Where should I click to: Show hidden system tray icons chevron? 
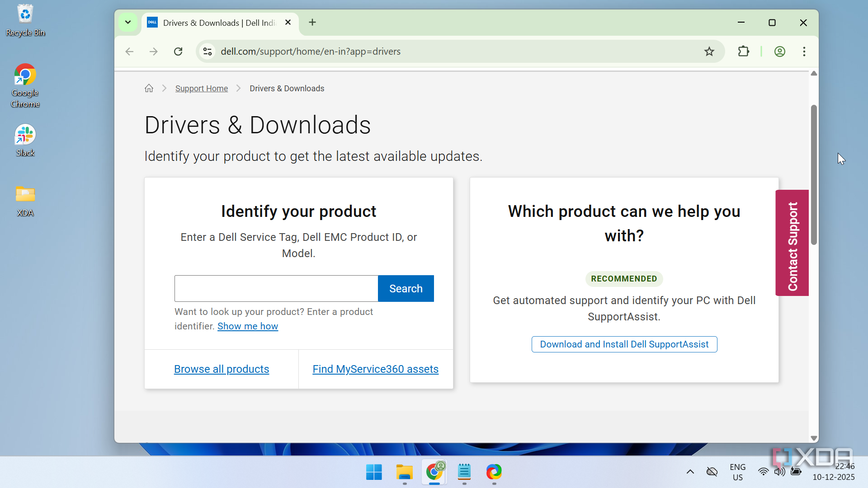pyautogui.click(x=690, y=472)
